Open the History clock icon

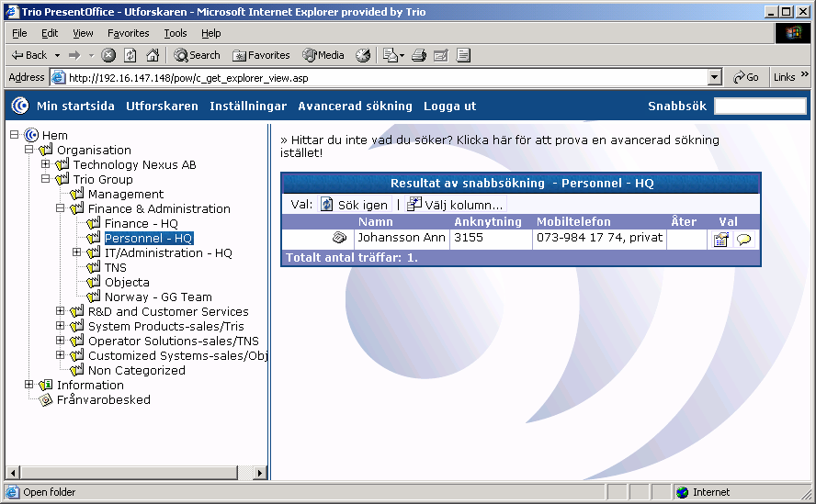[x=363, y=55]
